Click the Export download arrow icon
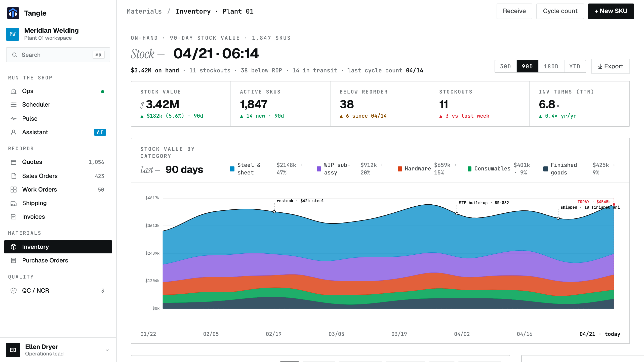The image size is (644, 362). pyautogui.click(x=600, y=66)
